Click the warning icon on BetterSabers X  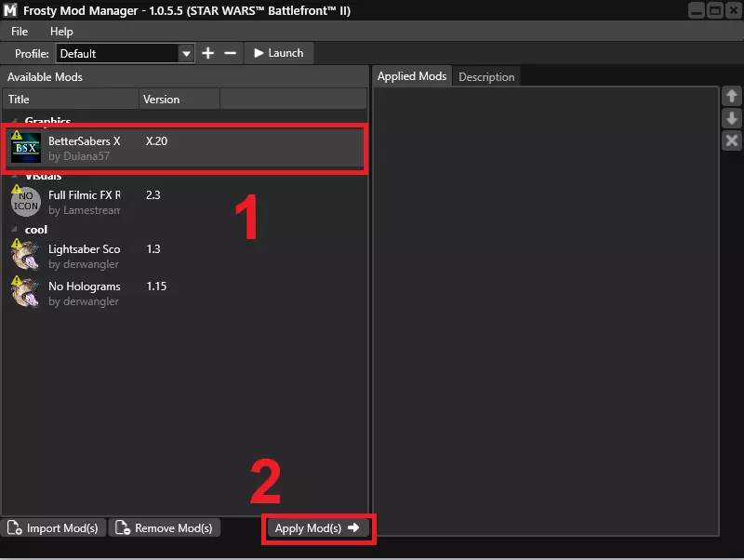tap(17, 135)
